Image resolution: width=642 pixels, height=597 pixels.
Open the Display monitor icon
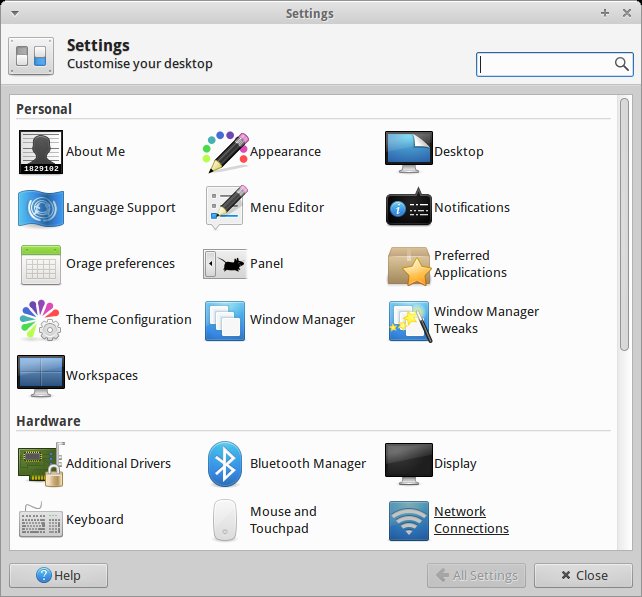click(409, 464)
